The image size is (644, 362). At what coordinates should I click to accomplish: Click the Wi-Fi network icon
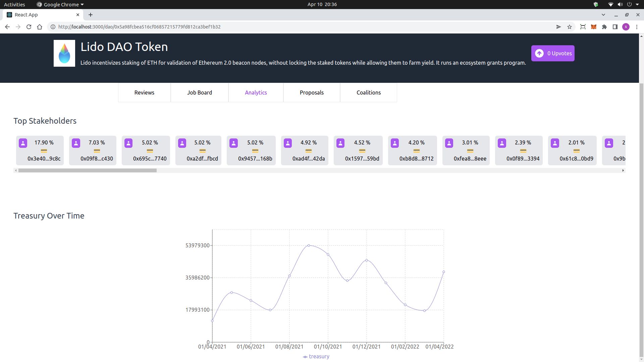coord(611,4)
